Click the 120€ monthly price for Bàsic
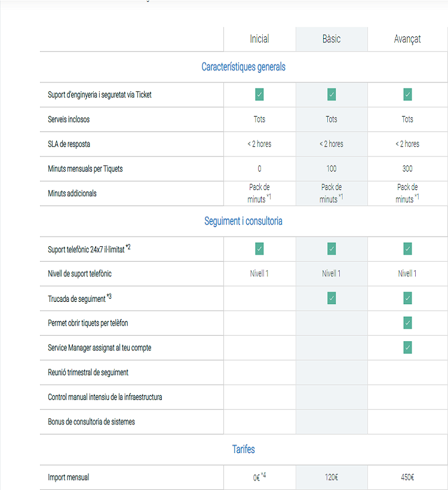 pyautogui.click(x=332, y=477)
